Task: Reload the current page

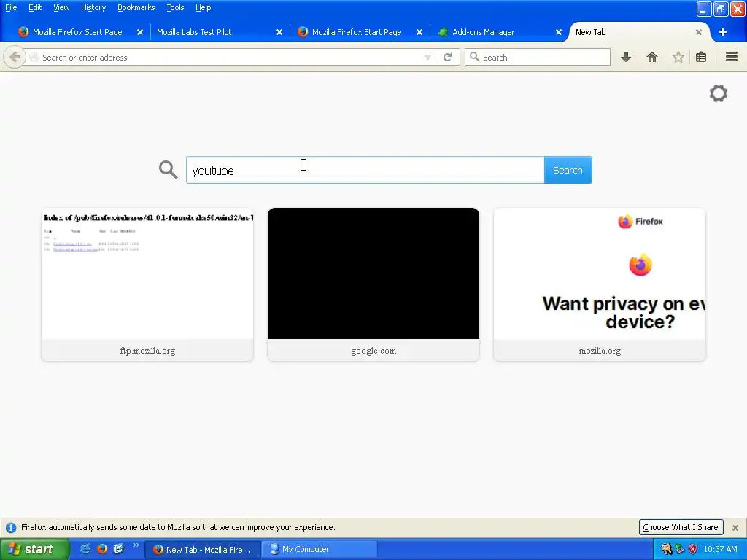Action: 447,57
